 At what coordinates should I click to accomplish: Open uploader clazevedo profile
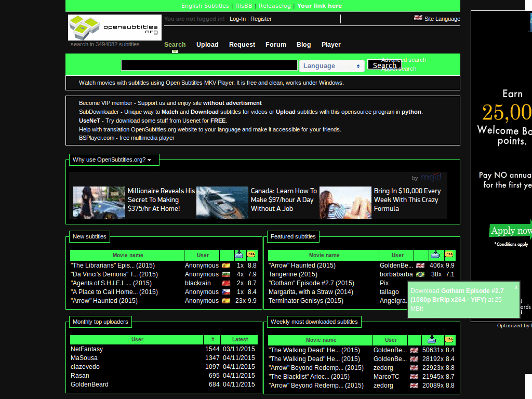85,366
